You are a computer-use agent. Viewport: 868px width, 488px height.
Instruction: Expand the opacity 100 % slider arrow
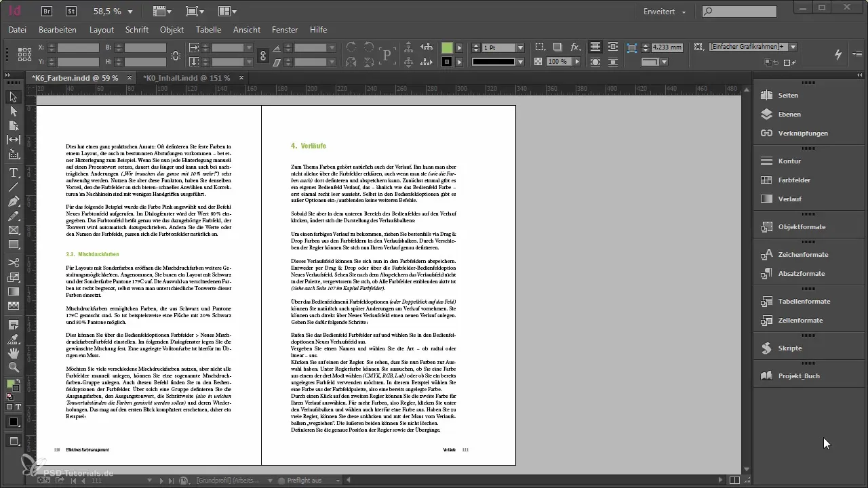[577, 62]
